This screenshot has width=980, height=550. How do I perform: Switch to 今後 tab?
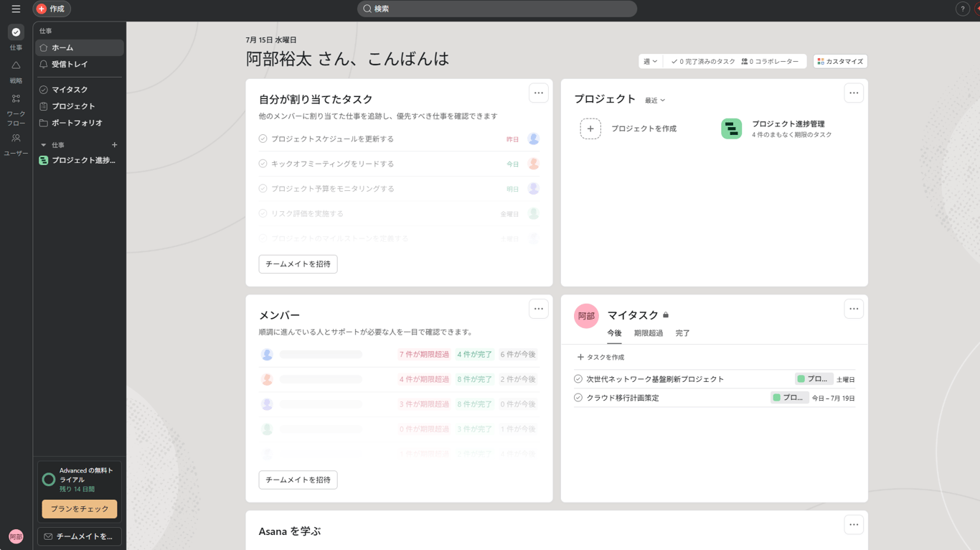614,334
